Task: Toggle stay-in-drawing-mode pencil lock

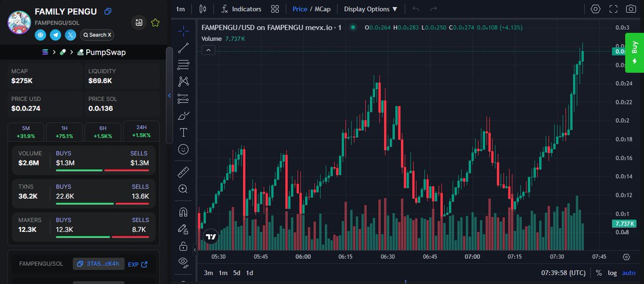Action: point(184,229)
